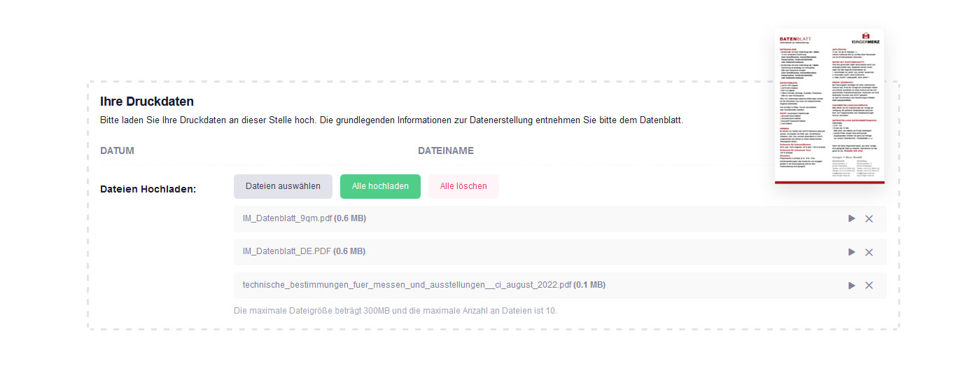Screen dimensions: 980x385
Task: Click the upload instructions sentence mentioning Datenblatt
Action: pyautogui.click(x=391, y=120)
